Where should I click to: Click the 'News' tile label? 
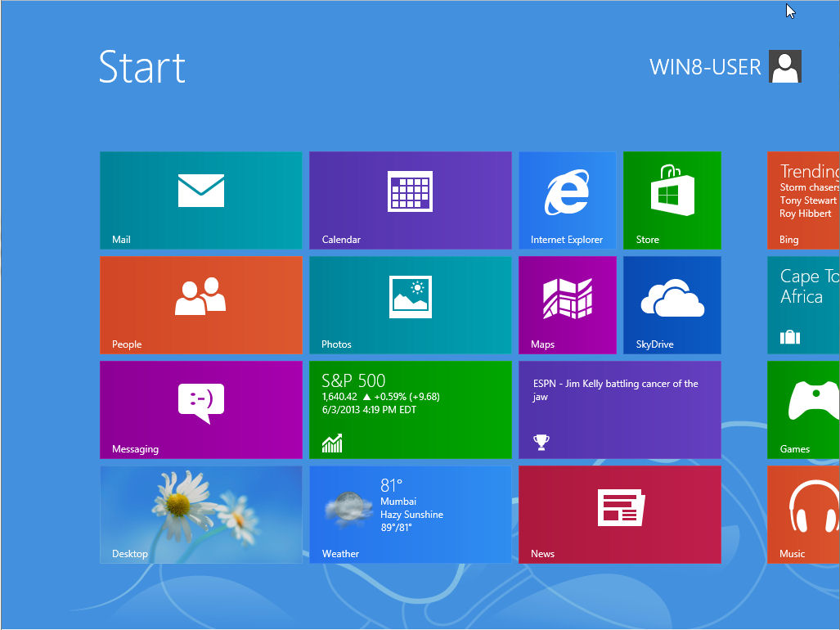click(x=542, y=554)
